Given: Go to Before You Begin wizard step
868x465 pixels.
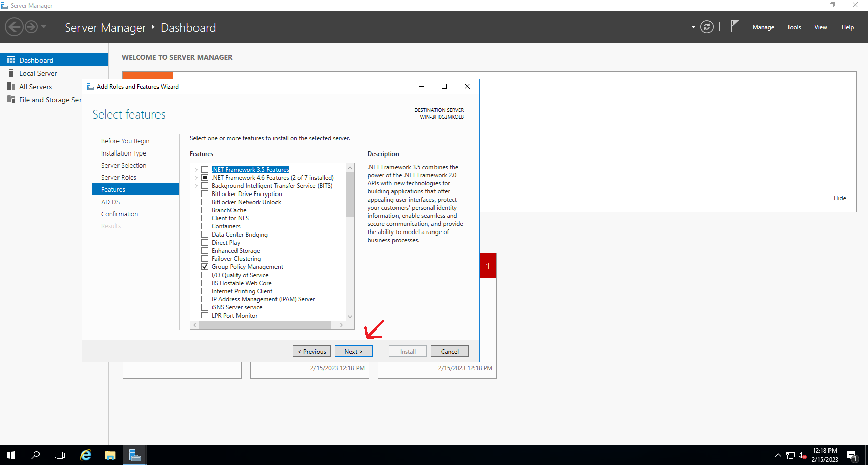Looking at the screenshot, I should coord(125,141).
